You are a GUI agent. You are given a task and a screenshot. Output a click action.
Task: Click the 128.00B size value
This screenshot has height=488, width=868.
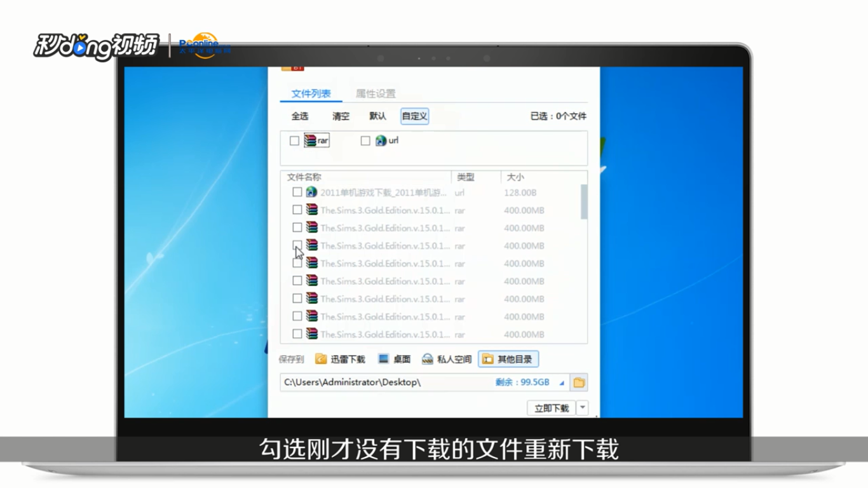(x=520, y=193)
